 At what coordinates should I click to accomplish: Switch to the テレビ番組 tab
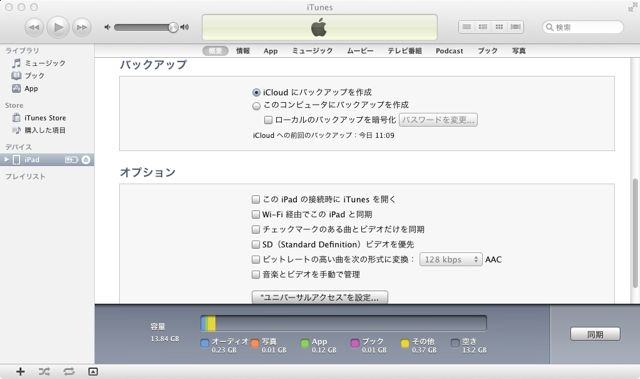tap(404, 51)
